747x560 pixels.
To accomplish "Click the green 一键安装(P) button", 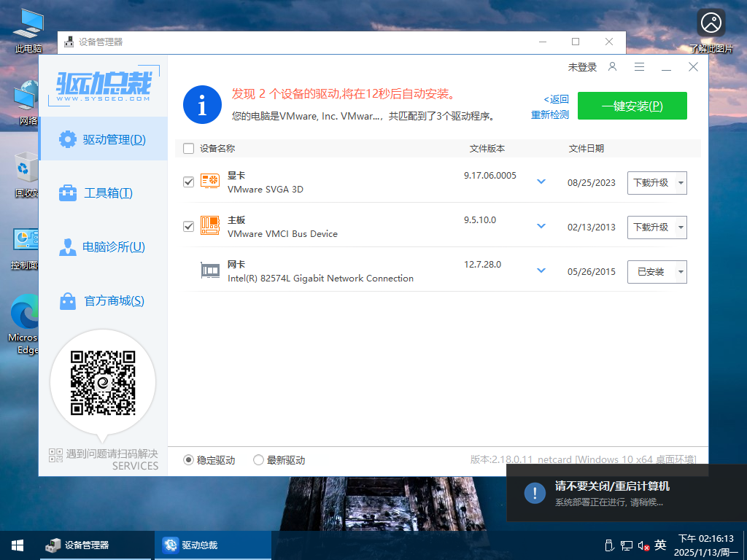I will (x=632, y=106).
